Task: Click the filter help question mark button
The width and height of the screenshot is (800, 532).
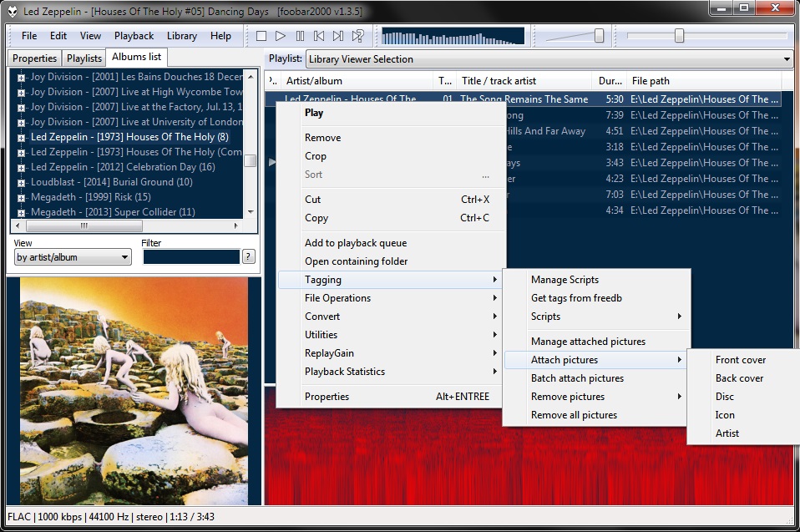Action: 249,256
